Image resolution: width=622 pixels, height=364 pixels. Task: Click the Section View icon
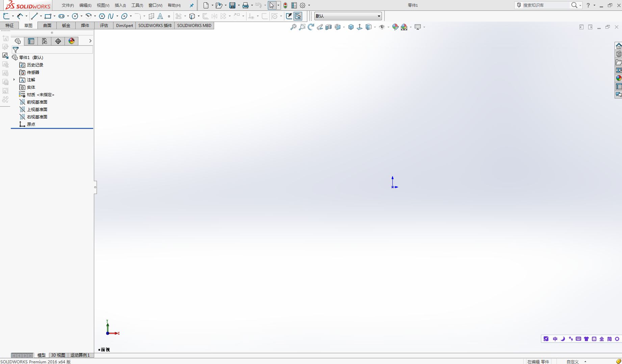(329, 27)
